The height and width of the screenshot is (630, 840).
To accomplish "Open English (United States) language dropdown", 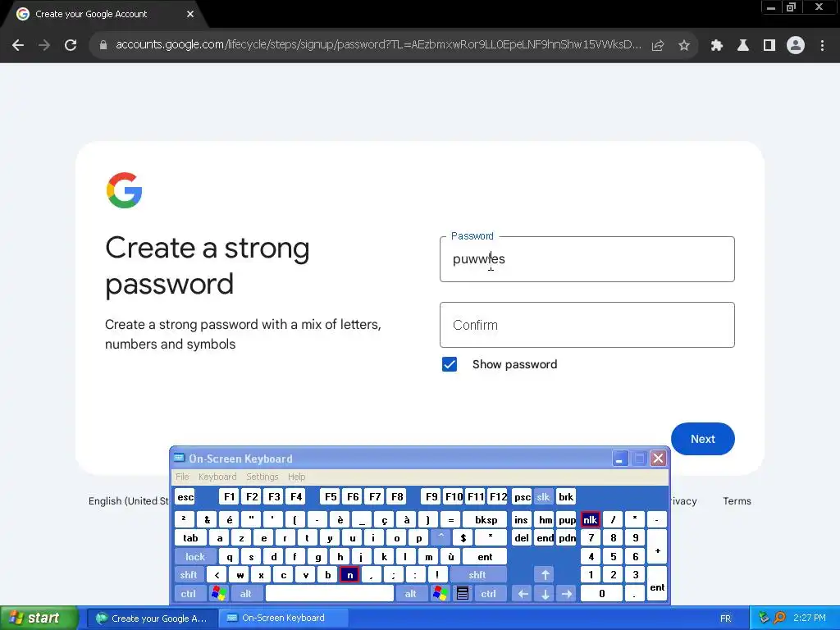I will point(129,501).
